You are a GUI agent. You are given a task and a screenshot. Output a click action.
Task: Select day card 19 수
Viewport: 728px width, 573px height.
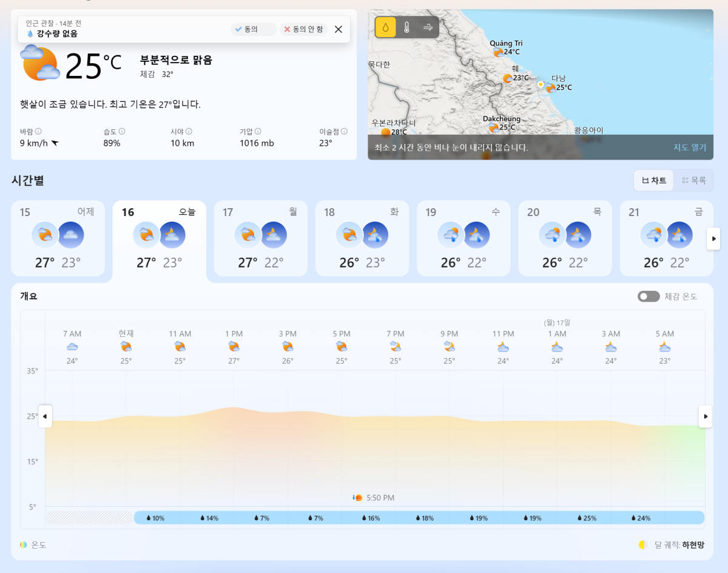click(x=463, y=238)
